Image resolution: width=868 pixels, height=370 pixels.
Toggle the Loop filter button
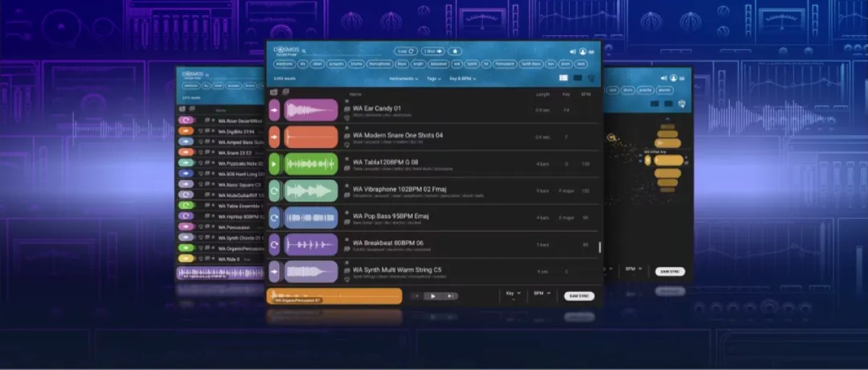click(x=406, y=51)
